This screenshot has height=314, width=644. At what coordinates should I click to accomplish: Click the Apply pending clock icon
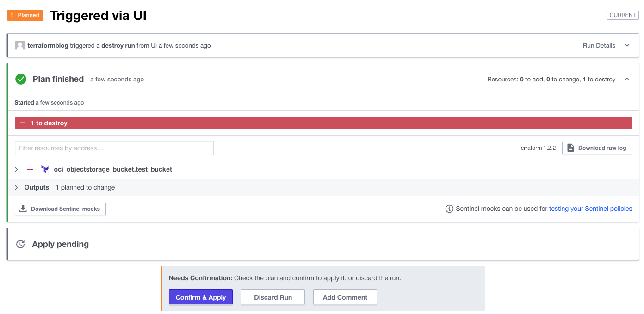pos(20,244)
